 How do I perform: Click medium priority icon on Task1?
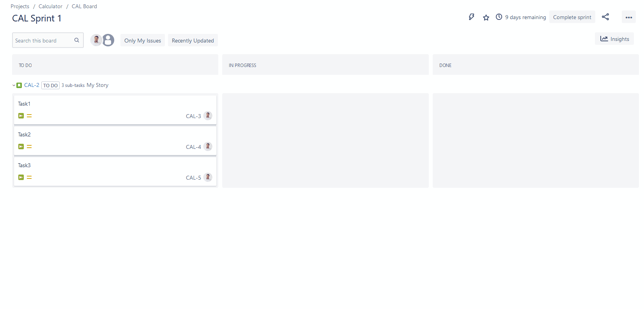point(29,116)
